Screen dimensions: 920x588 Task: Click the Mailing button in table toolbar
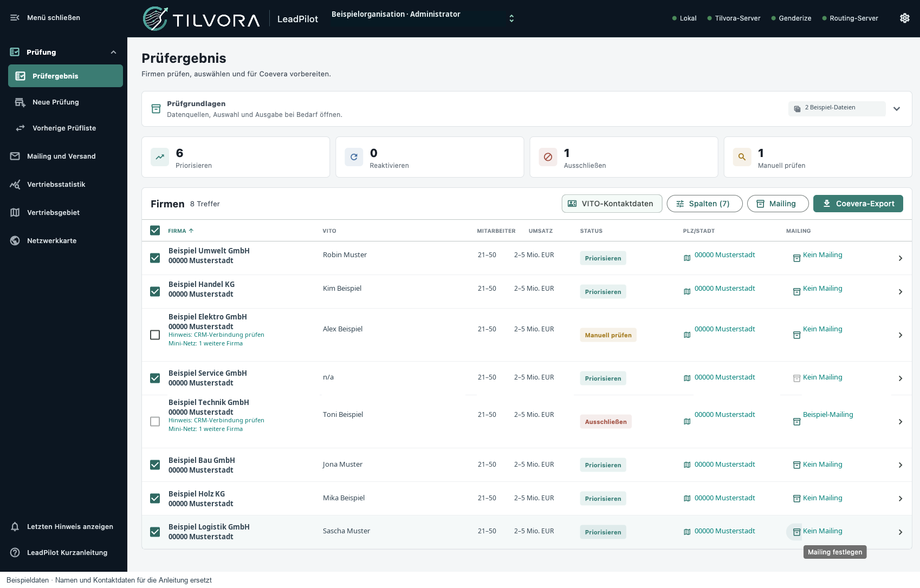(778, 204)
